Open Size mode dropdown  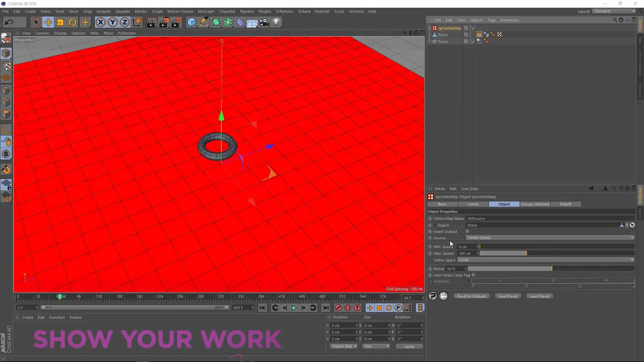[x=376, y=347]
